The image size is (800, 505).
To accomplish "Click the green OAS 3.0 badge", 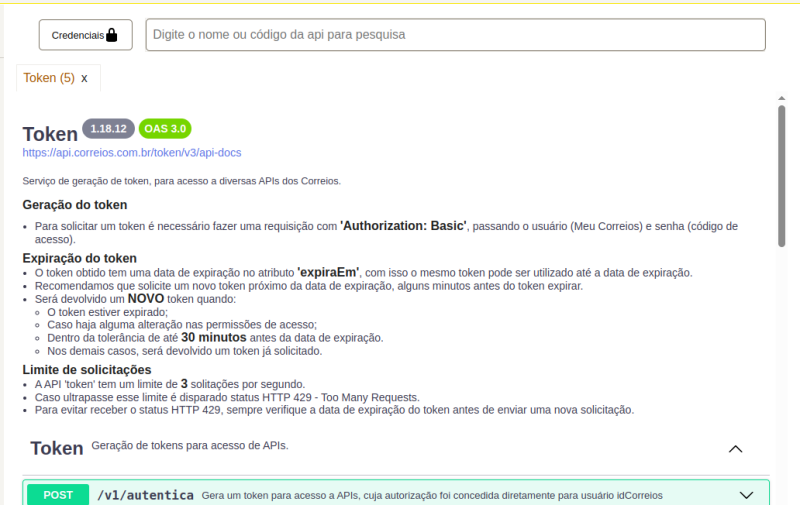I will [x=165, y=129].
